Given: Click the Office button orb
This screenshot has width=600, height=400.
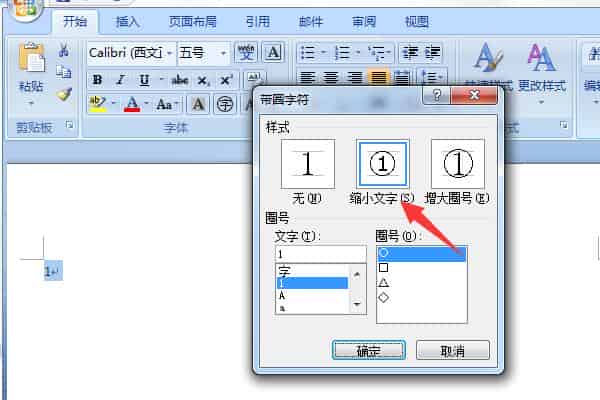Looking at the screenshot, I should (26, 8).
